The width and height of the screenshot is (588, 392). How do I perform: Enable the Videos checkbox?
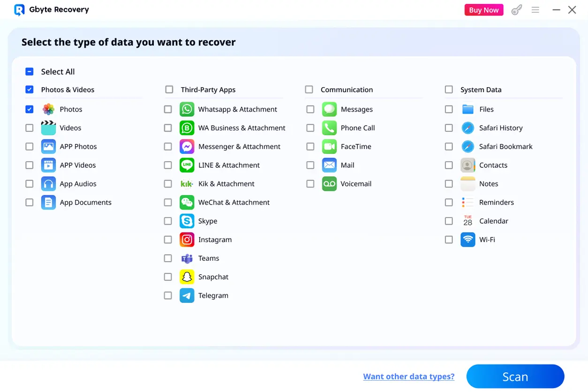pyautogui.click(x=30, y=128)
